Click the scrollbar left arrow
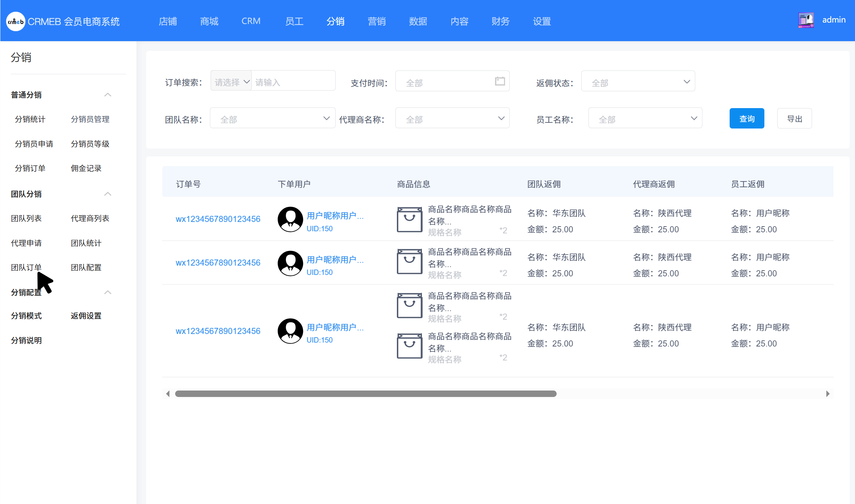 coord(168,394)
